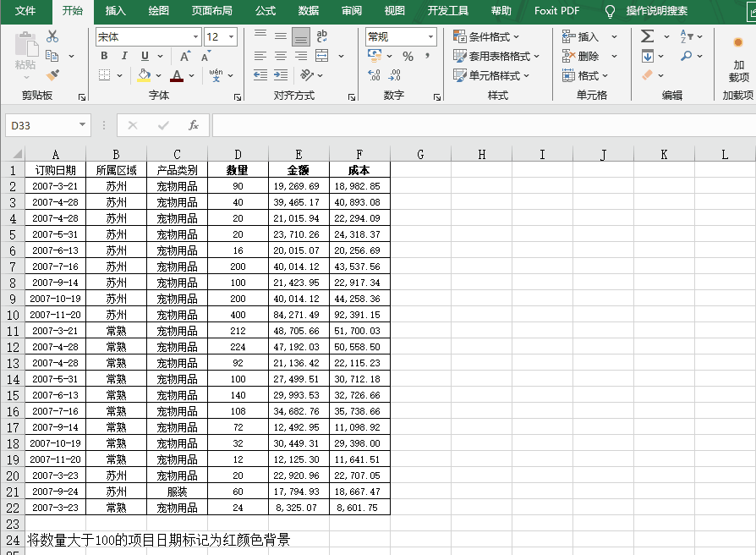Image resolution: width=756 pixels, height=555 pixels.
Task: Toggle italic formatting
Action: 124,56
